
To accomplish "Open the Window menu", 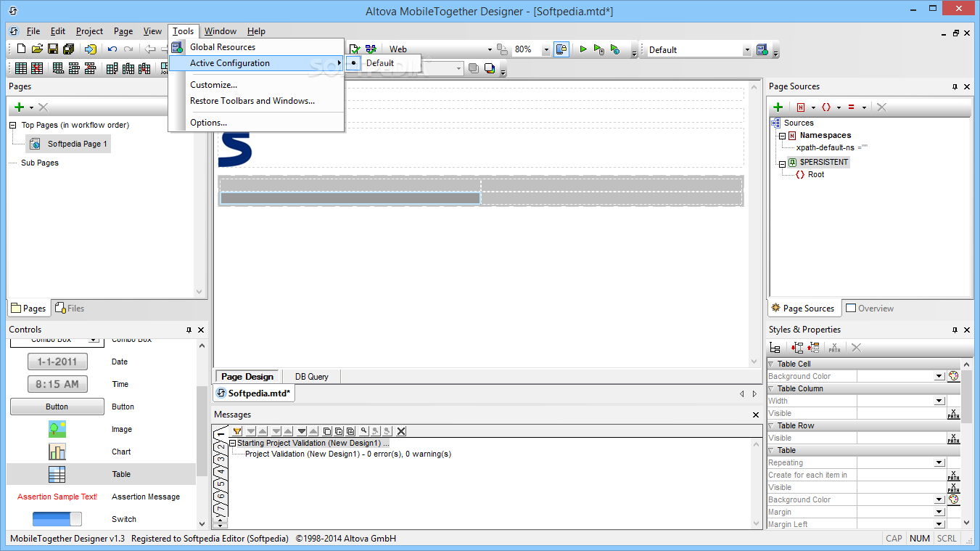I will click(221, 31).
